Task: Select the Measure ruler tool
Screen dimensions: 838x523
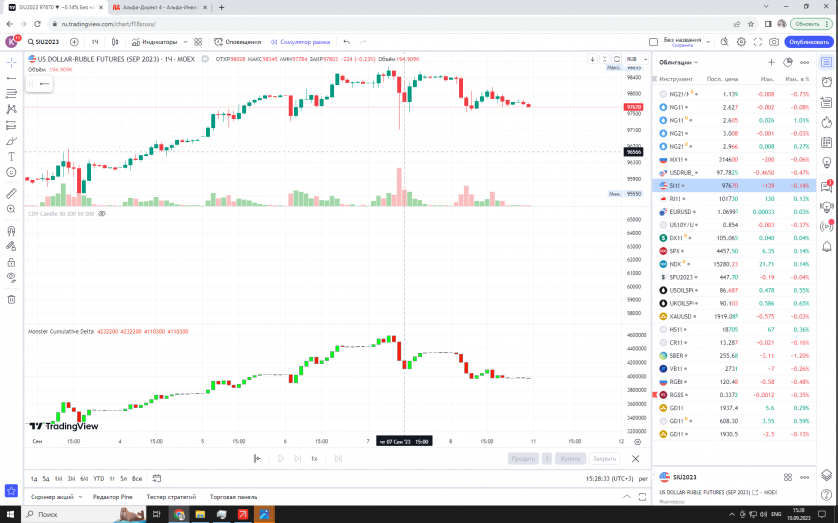Action: [x=11, y=193]
